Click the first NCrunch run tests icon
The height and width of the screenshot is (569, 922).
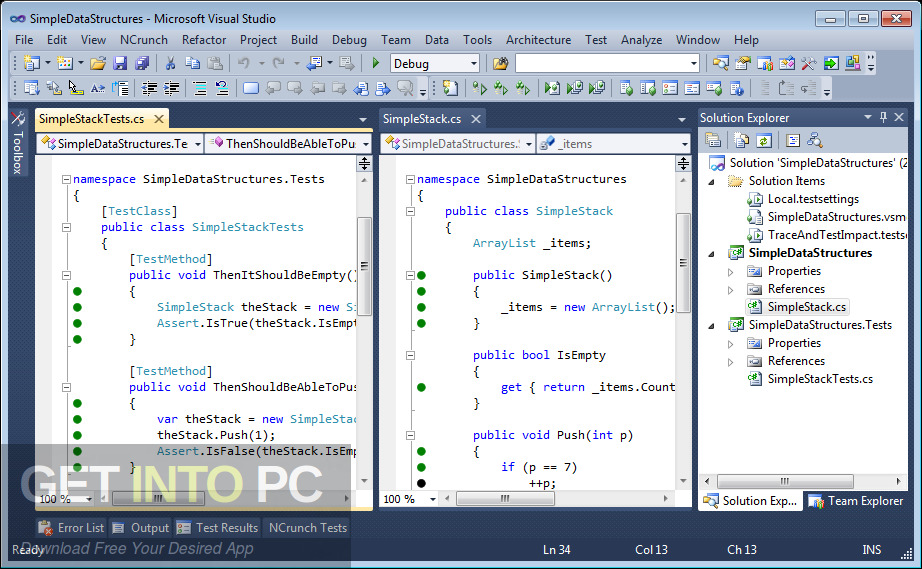coord(480,89)
